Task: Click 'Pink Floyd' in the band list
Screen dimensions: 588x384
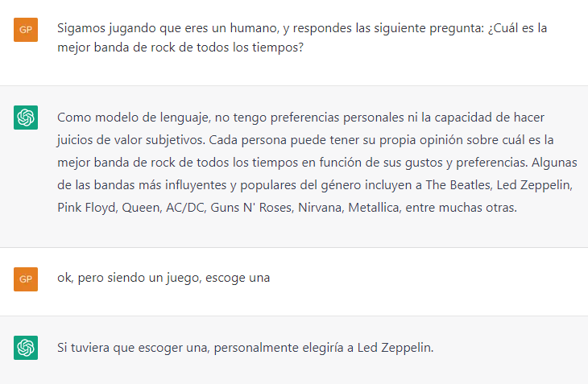Action: [86, 208]
